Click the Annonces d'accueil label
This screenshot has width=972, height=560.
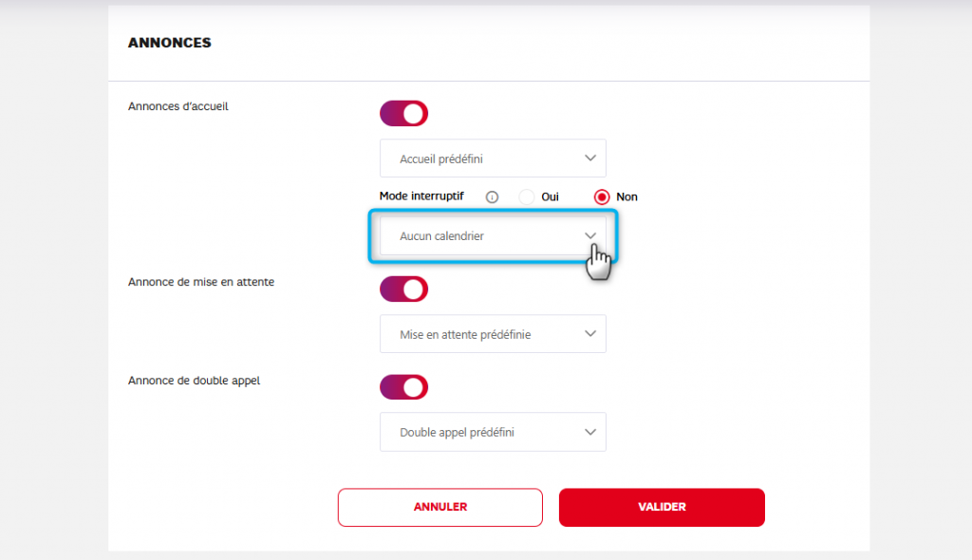pos(178,106)
